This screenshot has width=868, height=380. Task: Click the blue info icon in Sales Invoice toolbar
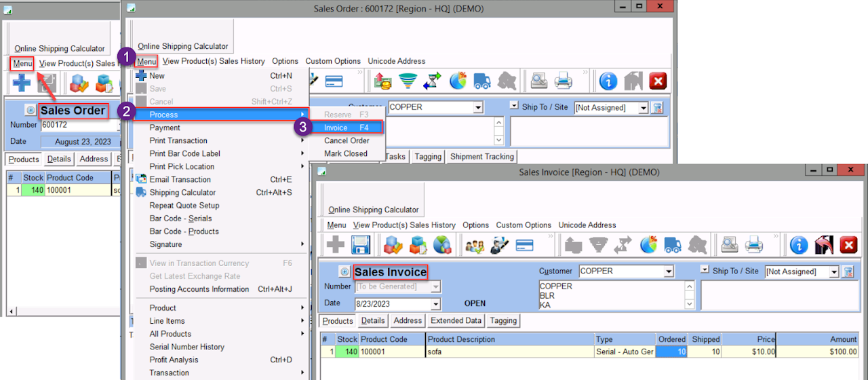pyautogui.click(x=799, y=245)
